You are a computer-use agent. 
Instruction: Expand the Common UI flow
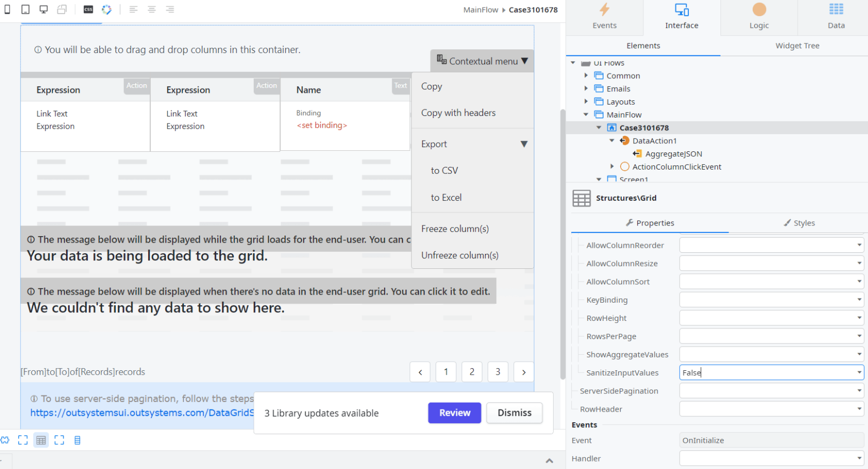(x=586, y=76)
